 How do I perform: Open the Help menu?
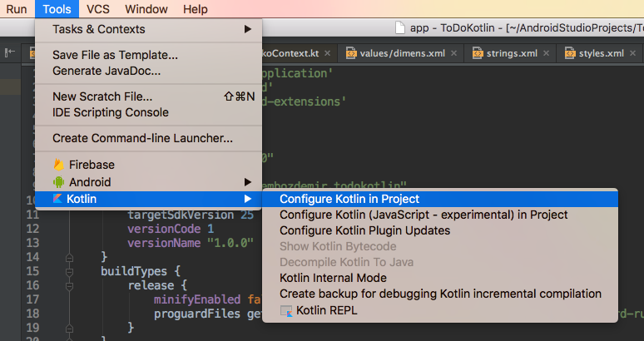[195, 9]
